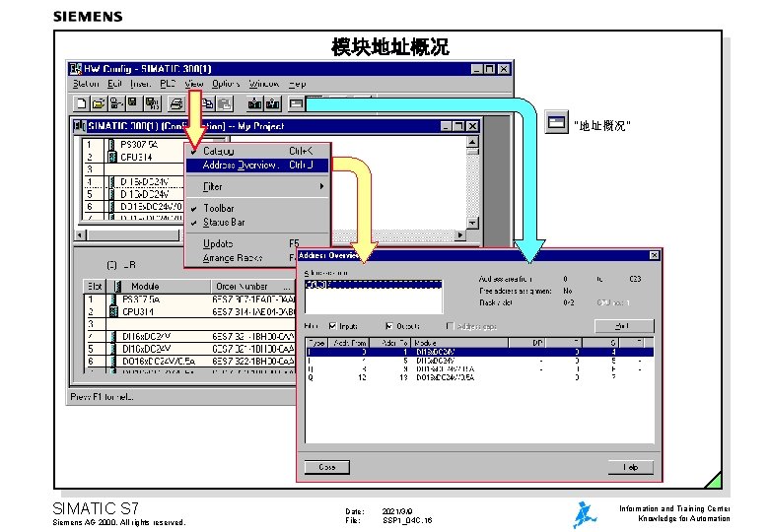Select DO16xDC24V/0.5A row in lower table slot 6

[190, 361]
